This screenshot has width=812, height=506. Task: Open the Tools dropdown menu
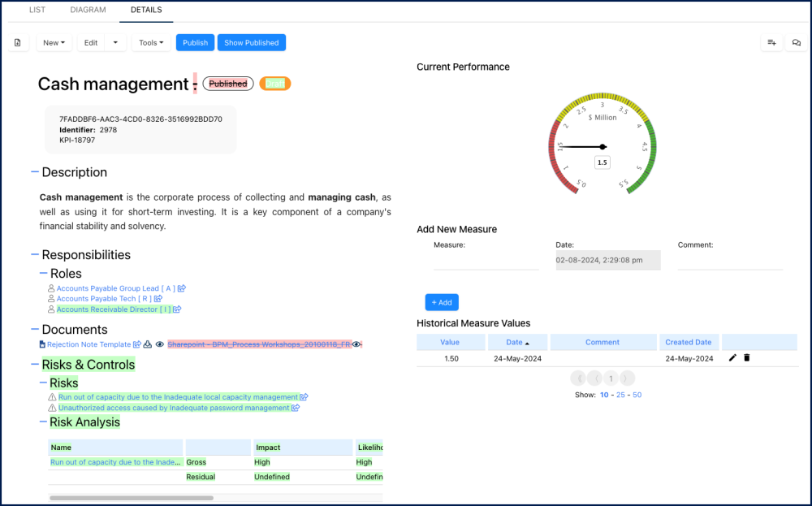pos(151,42)
